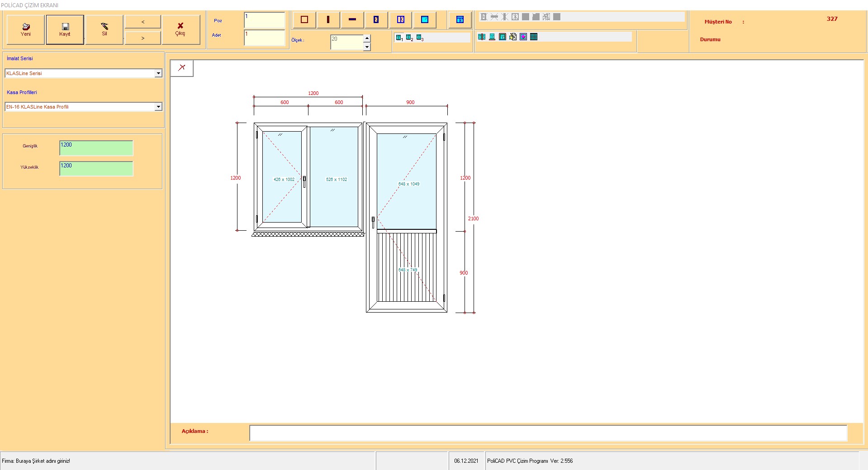Focus the Açıklama description text field

click(548, 433)
